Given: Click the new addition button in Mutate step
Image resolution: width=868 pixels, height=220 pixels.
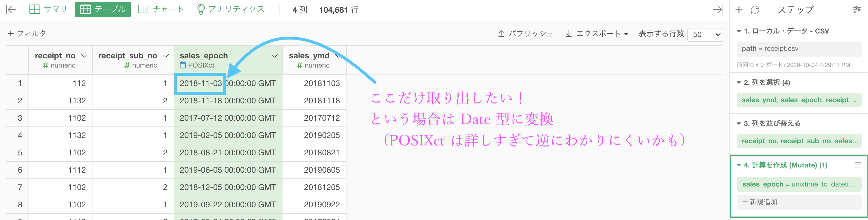Looking at the screenshot, I should (x=798, y=202).
